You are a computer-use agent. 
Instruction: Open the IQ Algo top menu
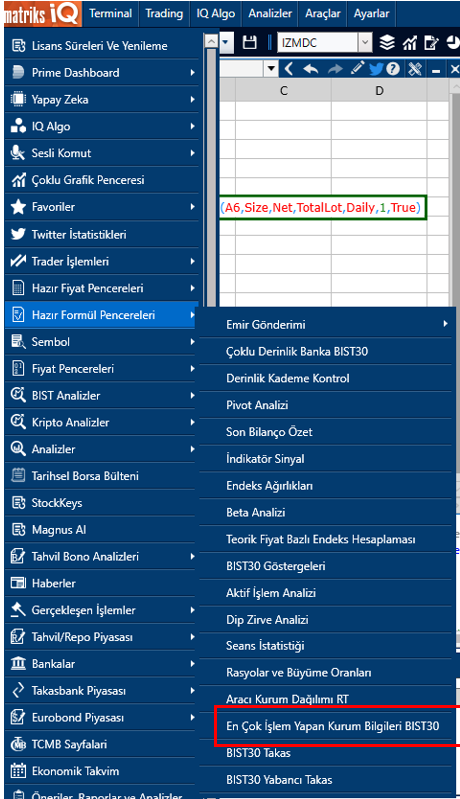click(216, 13)
